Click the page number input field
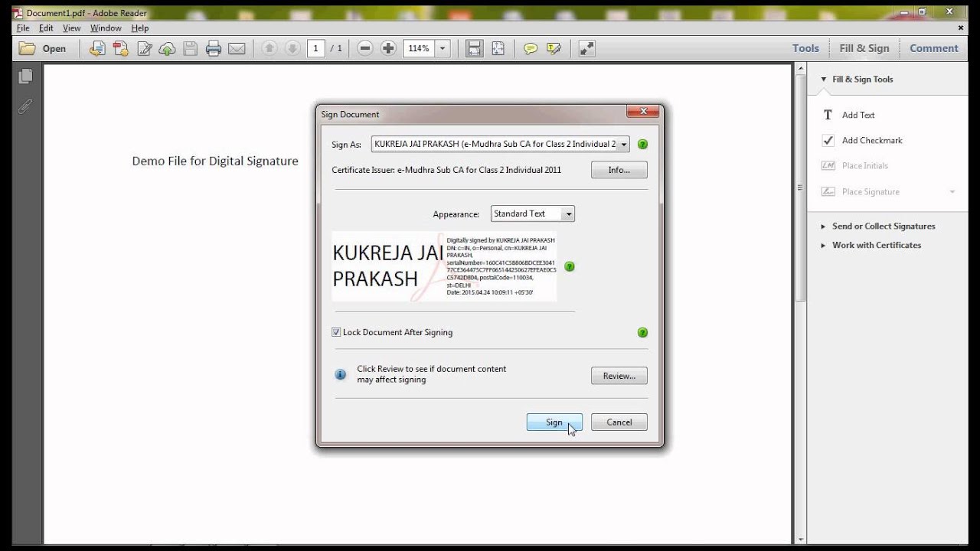Image resolution: width=980 pixels, height=551 pixels. point(315,48)
